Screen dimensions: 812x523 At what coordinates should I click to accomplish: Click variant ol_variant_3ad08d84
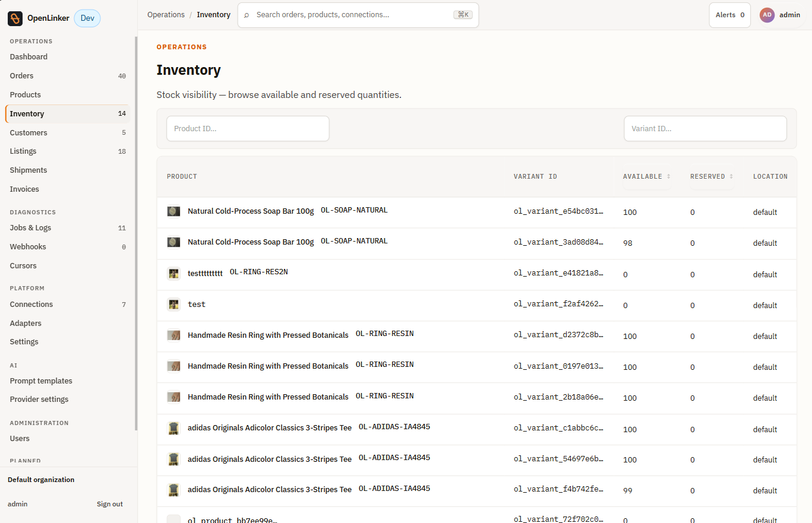[x=558, y=243]
